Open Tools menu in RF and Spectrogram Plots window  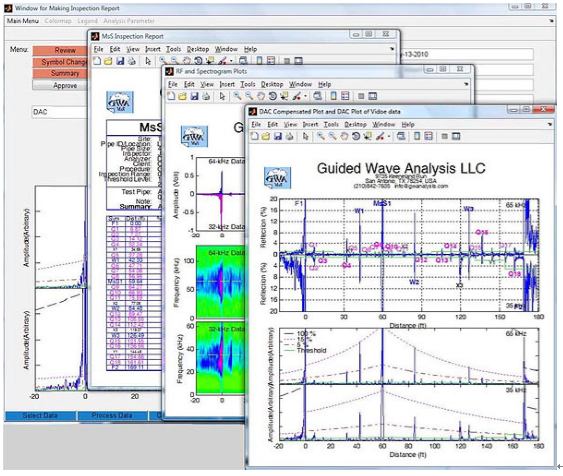(248, 84)
